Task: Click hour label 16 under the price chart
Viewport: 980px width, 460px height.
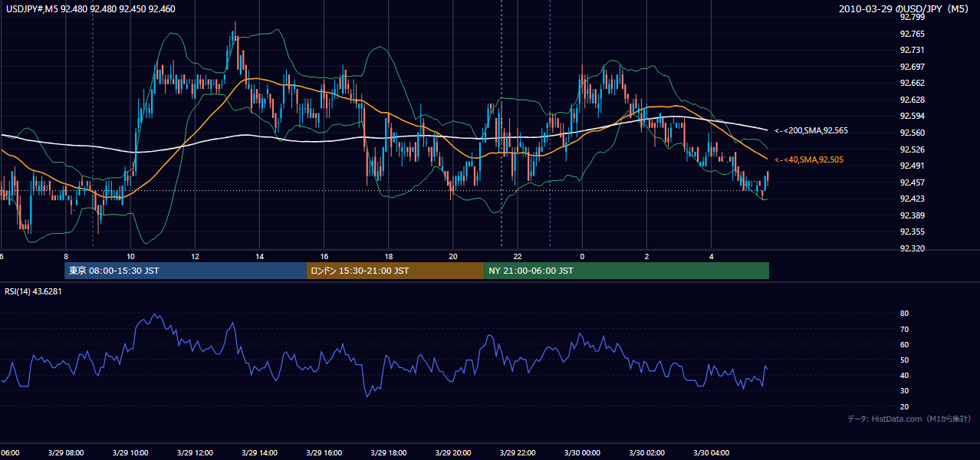Action: coord(324,256)
